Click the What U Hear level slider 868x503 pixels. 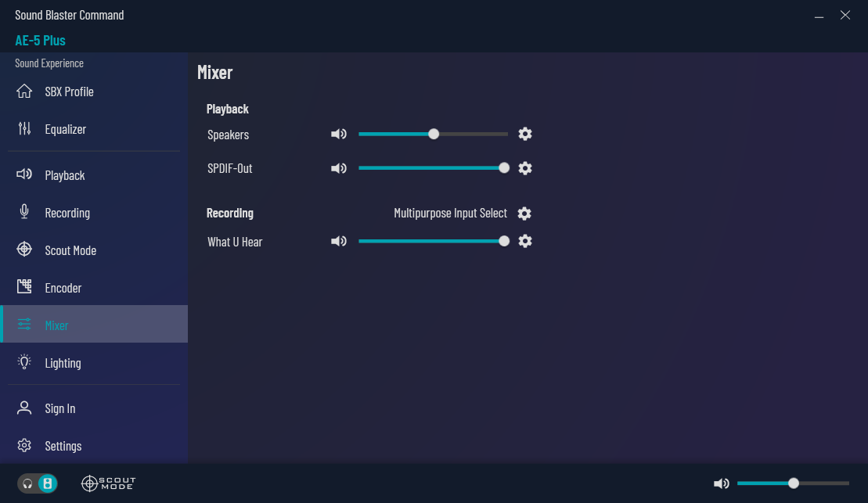pyautogui.click(x=433, y=241)
